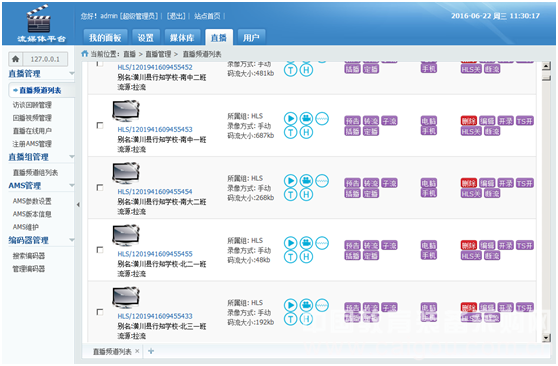Click 电脑 button for channel 1201941609455454
The image size is (558, 366).
point(429,183)
